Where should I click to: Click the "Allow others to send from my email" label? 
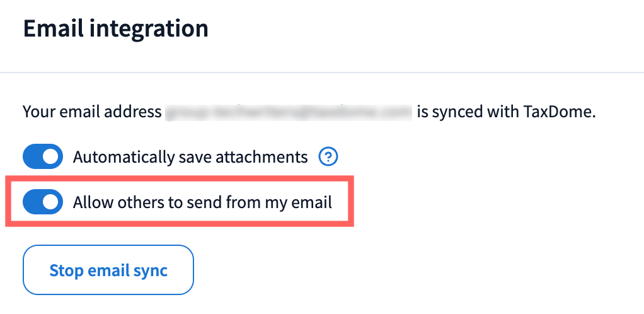[202, 202]
